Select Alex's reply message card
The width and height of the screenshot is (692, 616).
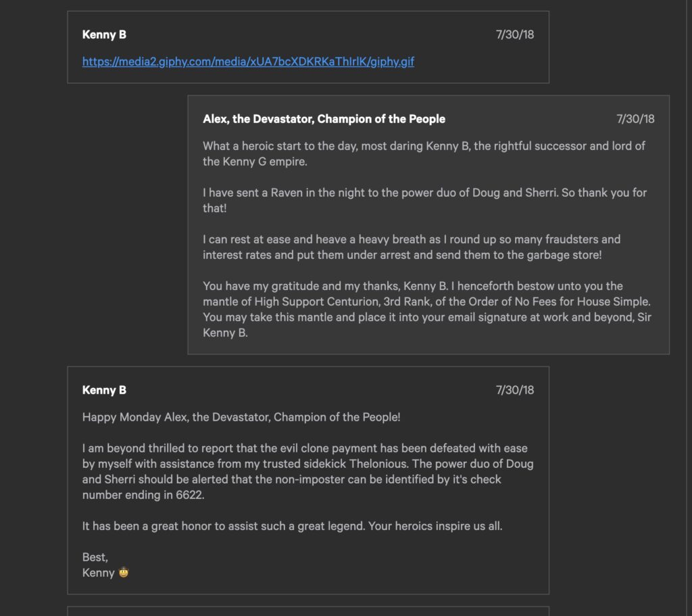[x=428, y=224]
